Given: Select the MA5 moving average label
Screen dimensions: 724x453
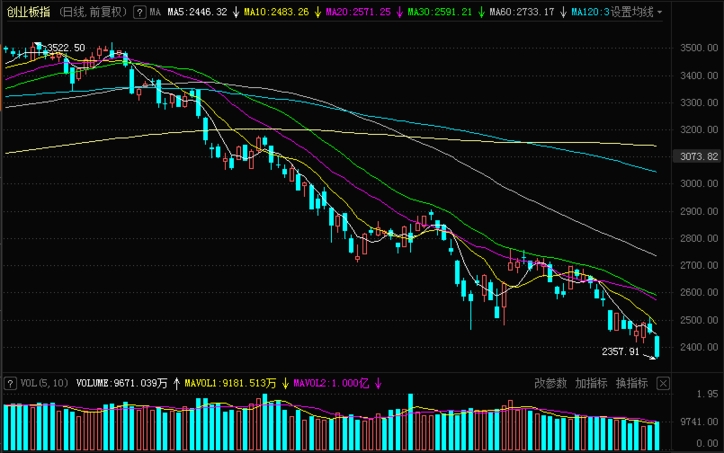Looking at the screenshot, I should tap(198, 12).
